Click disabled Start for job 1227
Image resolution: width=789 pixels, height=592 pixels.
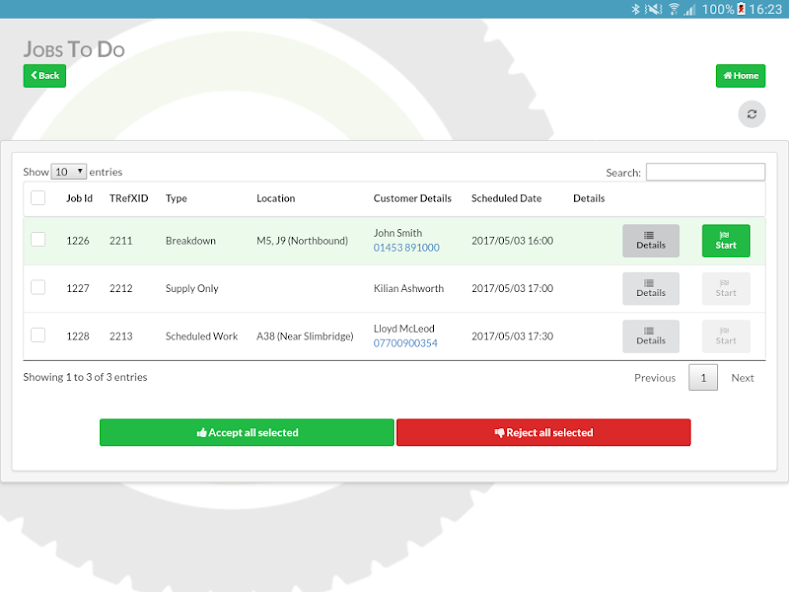tap(726, 288)
